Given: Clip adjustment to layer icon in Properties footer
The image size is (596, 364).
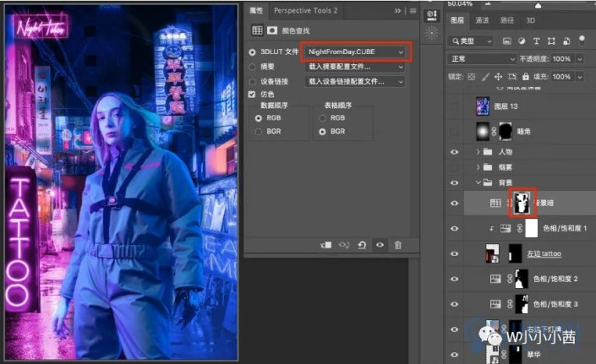Looking at the screenshot, I should [x=325, y=245].
